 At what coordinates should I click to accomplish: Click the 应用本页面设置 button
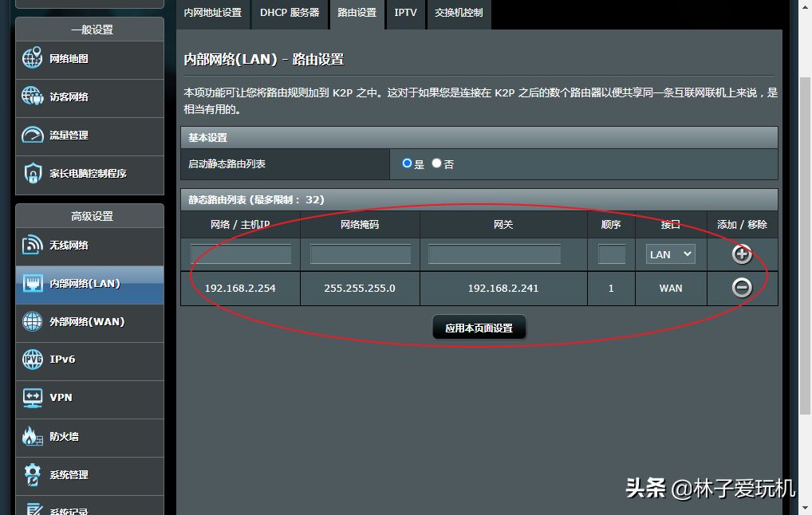(x=479, y=328)
